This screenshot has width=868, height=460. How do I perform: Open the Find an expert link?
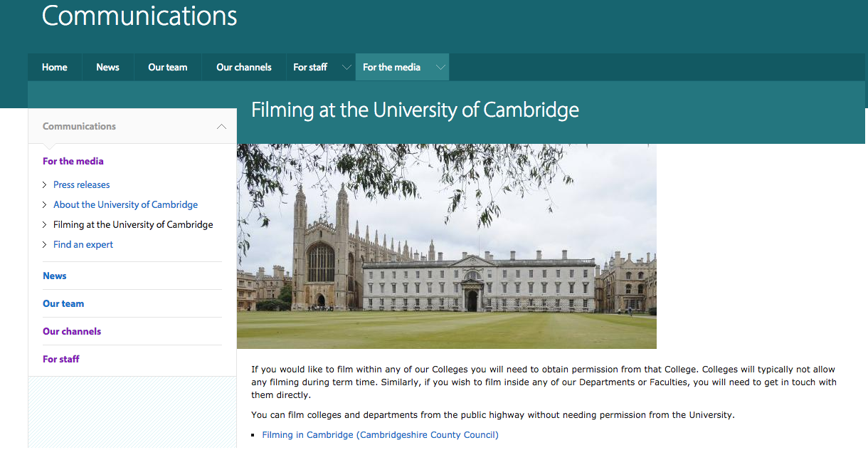[83, 245]
